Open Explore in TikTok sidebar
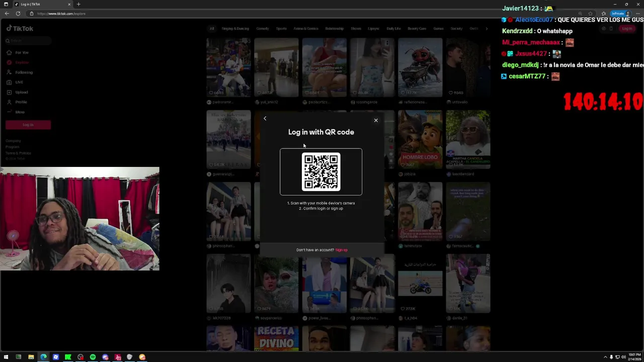 18,62
